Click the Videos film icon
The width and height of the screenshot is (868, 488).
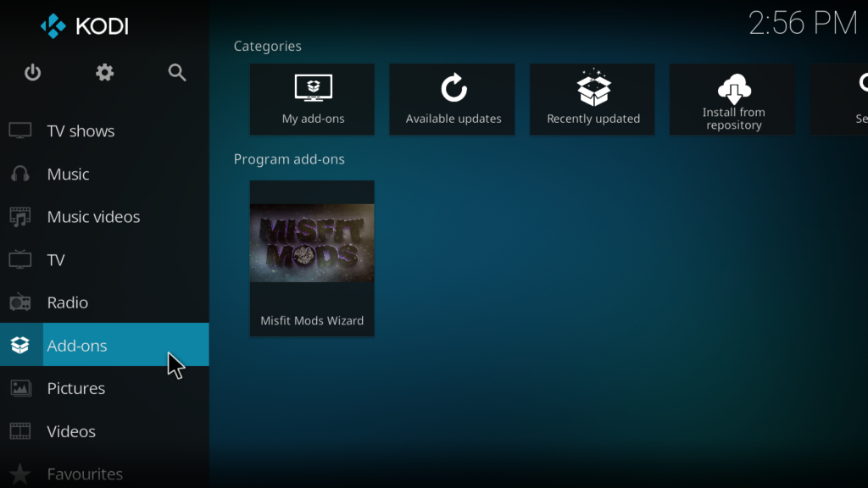[x=20, y=431]
